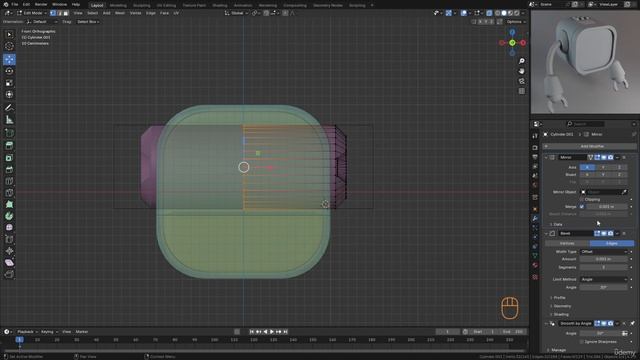Select the Loop Cut tool

pos(9,181)
